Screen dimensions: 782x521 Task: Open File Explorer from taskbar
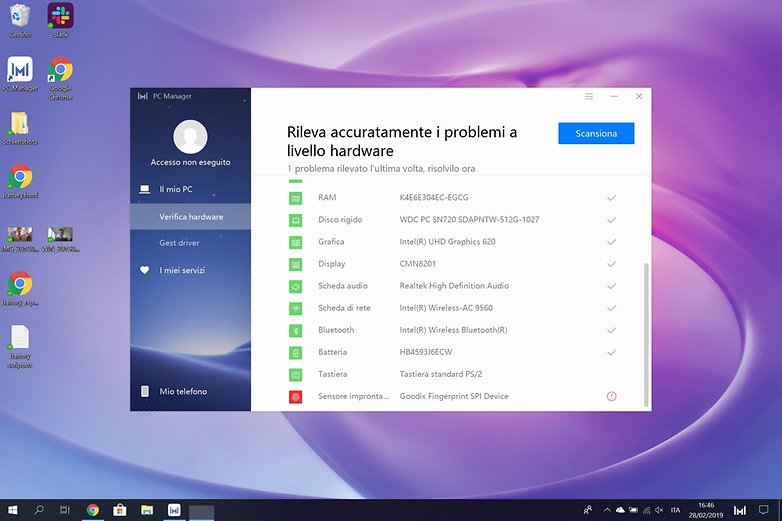pyautogui.click(x=147, y=510)
